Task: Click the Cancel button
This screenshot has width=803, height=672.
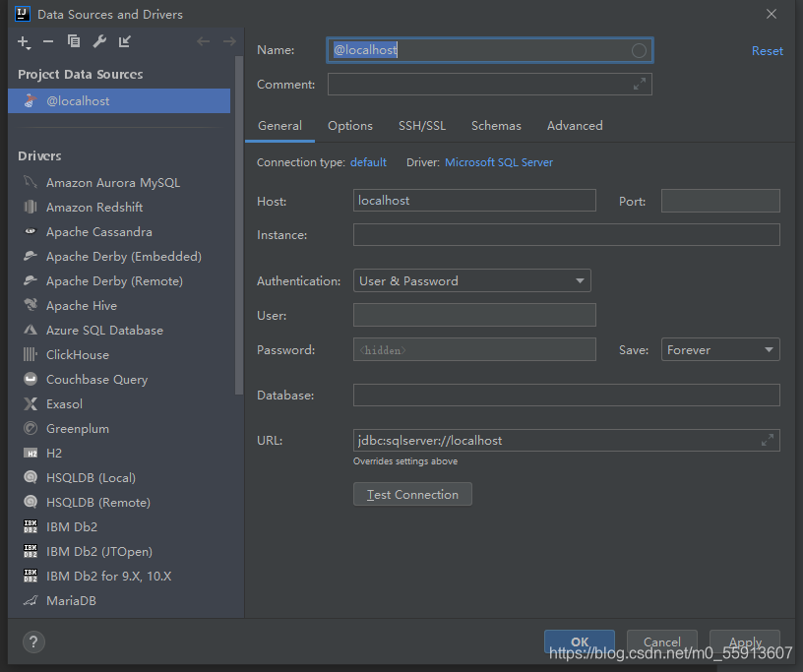Action: (662, 641)
